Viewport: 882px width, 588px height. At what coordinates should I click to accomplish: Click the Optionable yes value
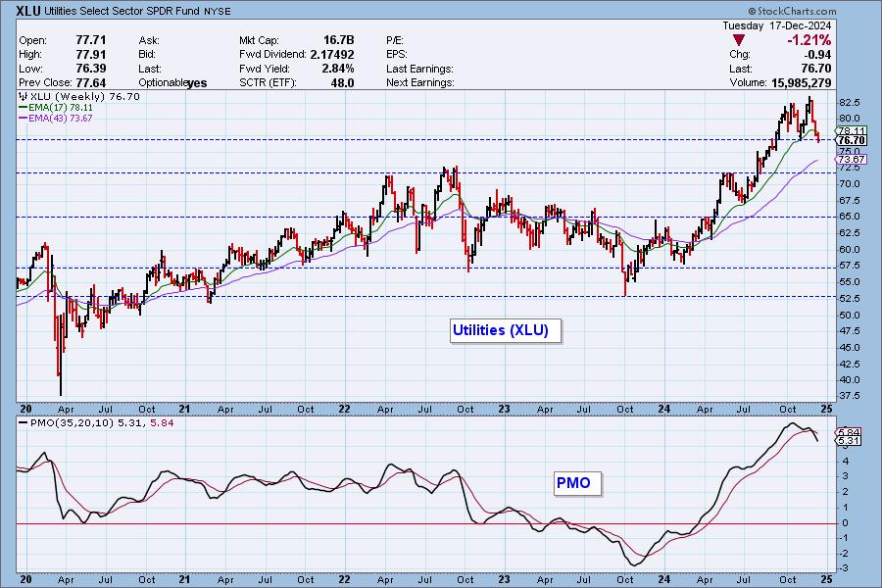pos(197,83)
